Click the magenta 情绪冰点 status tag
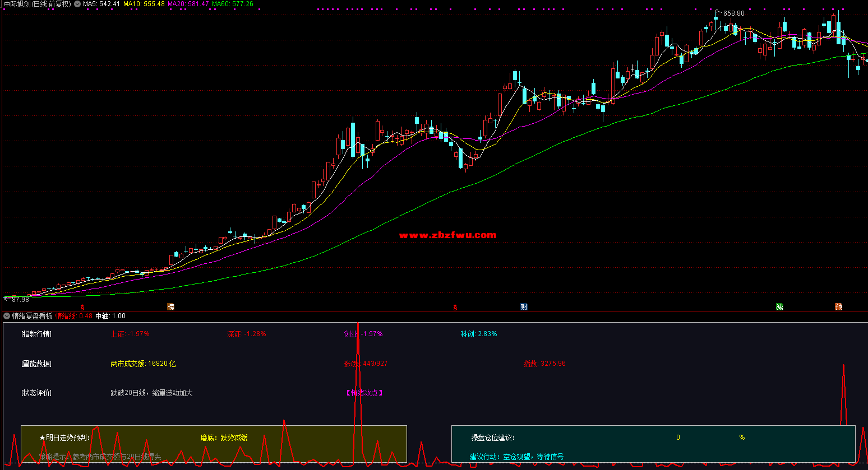The height and width of the screenshot is (470, 868). click(364, 393)
